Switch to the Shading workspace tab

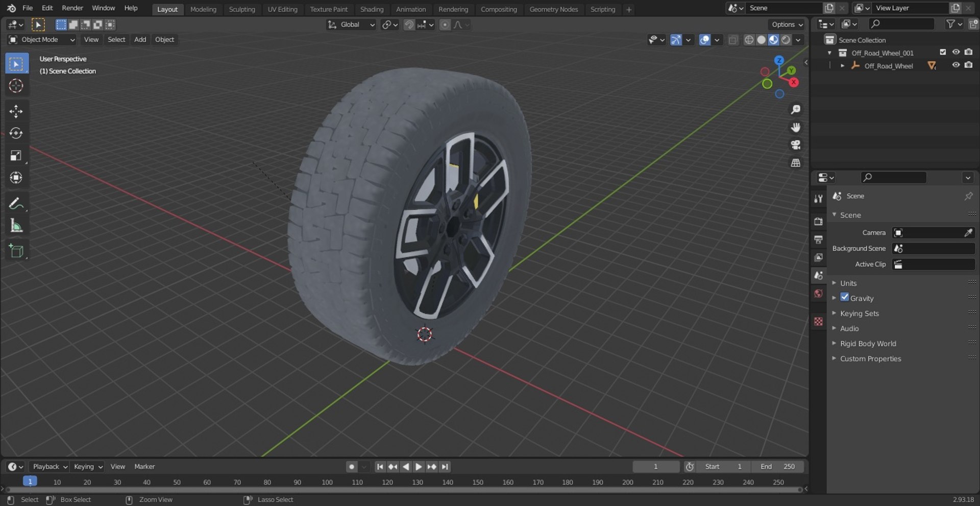click(372, 9)
